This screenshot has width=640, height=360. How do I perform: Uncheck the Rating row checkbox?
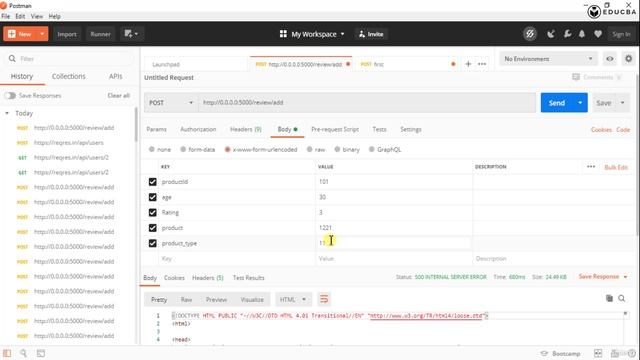tap(152, 213)
